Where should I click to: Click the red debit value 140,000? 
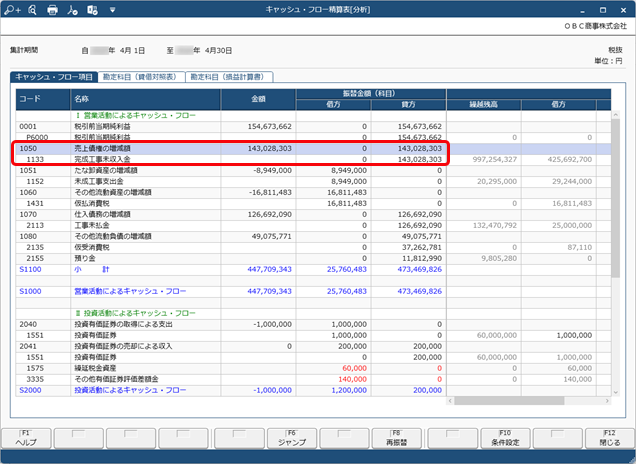tap(352, 379)
